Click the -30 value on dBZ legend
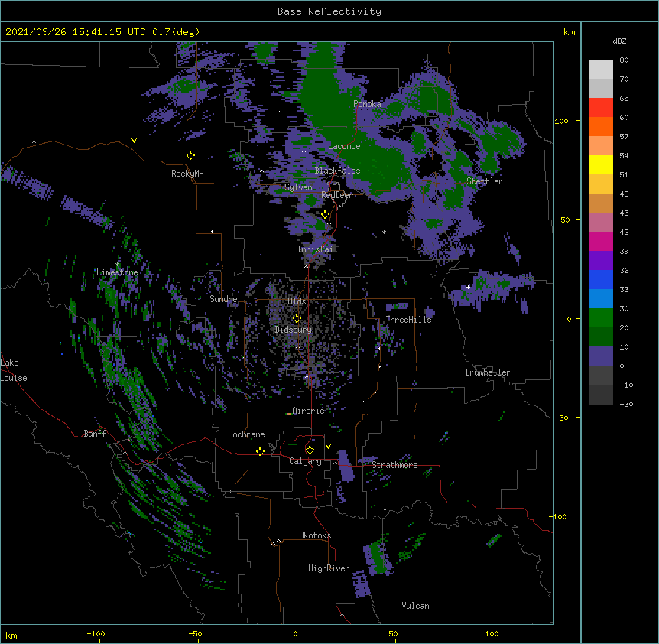Viewport: 659px width, 644px height. 626,404
